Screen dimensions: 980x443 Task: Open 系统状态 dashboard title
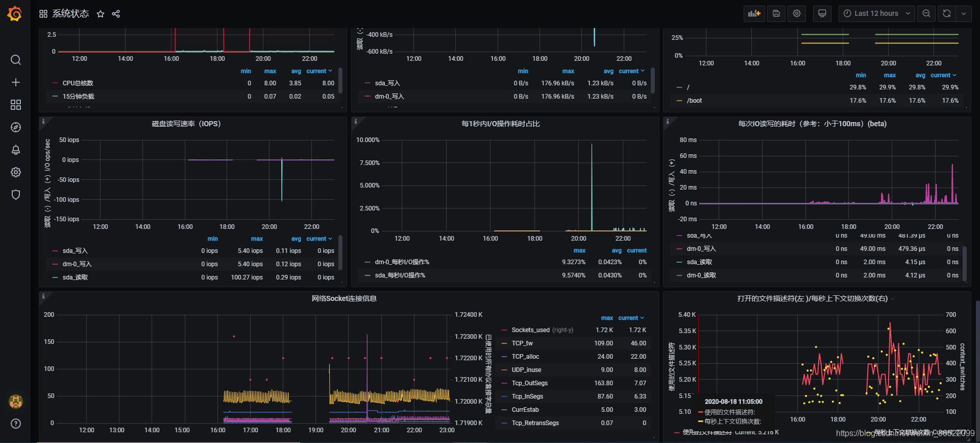coord(70,14)
